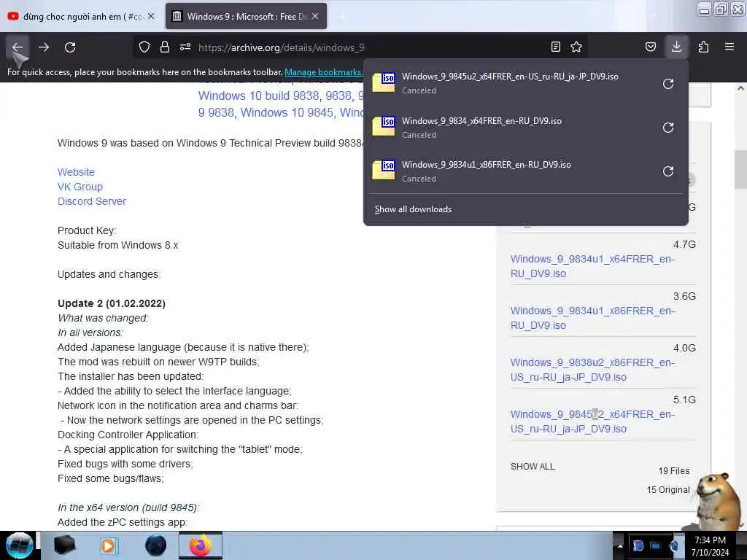Close the Windows 9 archive tab
The width and height of the screenshot is (747, 560).
(315, 16)
